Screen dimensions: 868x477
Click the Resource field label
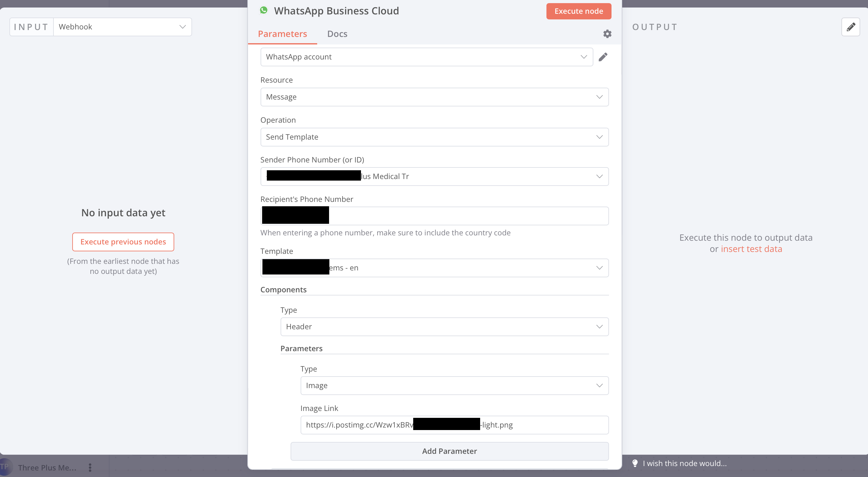pyautogui.click(x=276, y=80)
